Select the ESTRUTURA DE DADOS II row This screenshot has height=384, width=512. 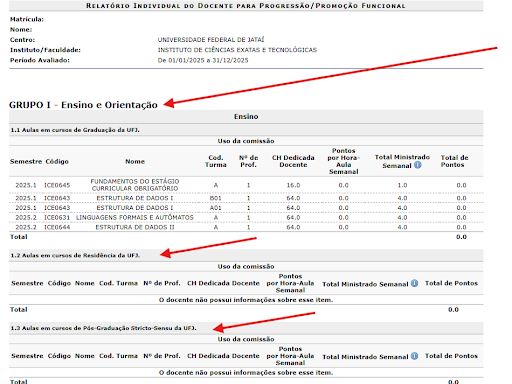tap(246, 227)
